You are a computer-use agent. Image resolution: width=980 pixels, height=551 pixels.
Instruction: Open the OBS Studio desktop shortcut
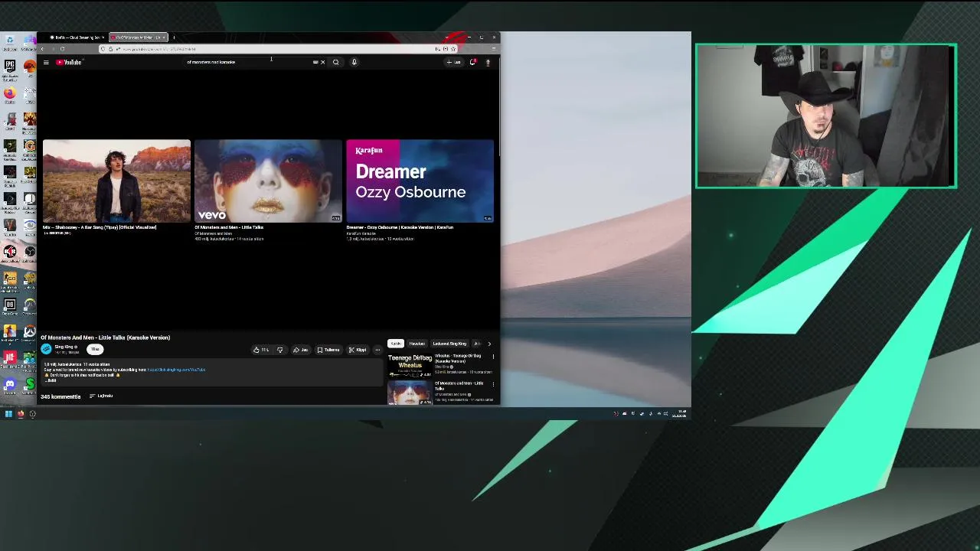point(30,252)
